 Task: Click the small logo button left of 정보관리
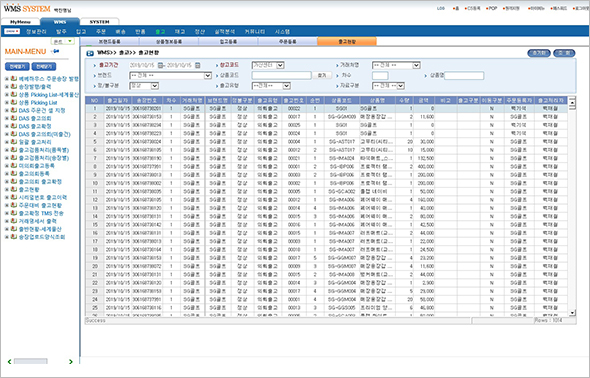click(x=12, y=31)
